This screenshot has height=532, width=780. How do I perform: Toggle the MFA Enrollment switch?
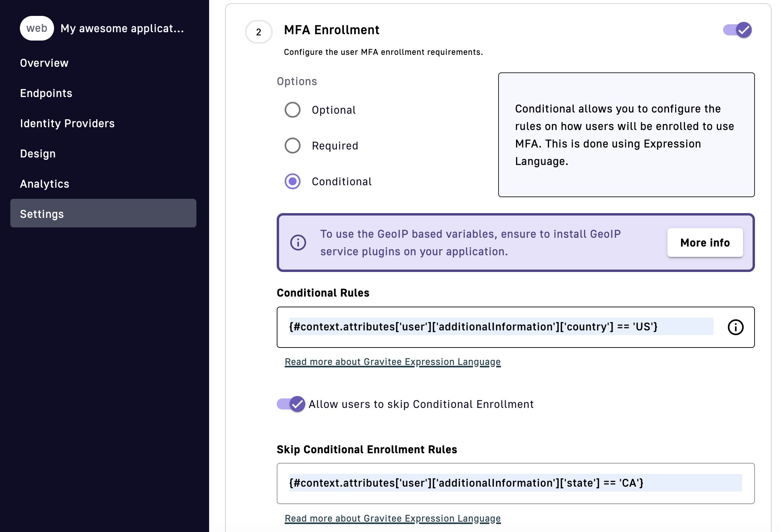[x=737, y=30]
